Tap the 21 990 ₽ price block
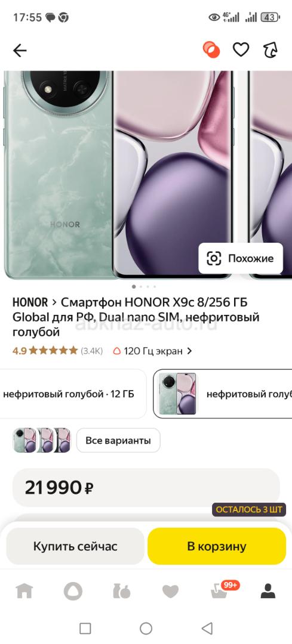This screenshot has width=292, height=644. pos(146,488)
